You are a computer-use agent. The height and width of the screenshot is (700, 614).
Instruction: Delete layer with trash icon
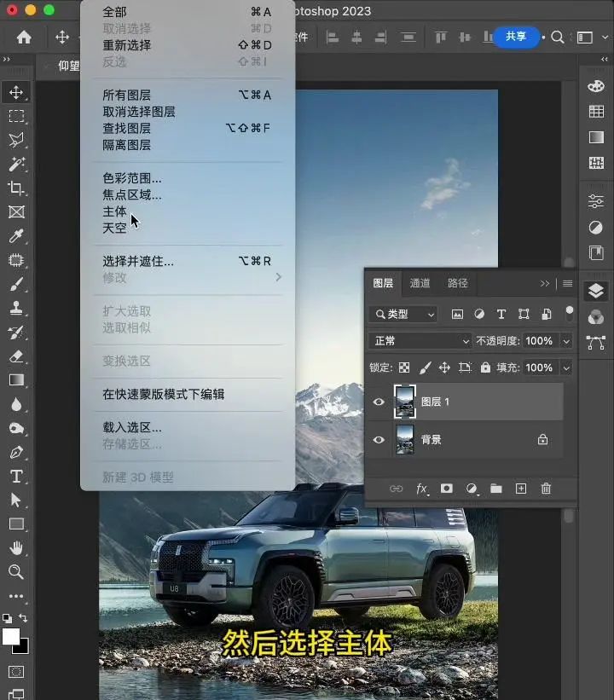tap(546, 489)
